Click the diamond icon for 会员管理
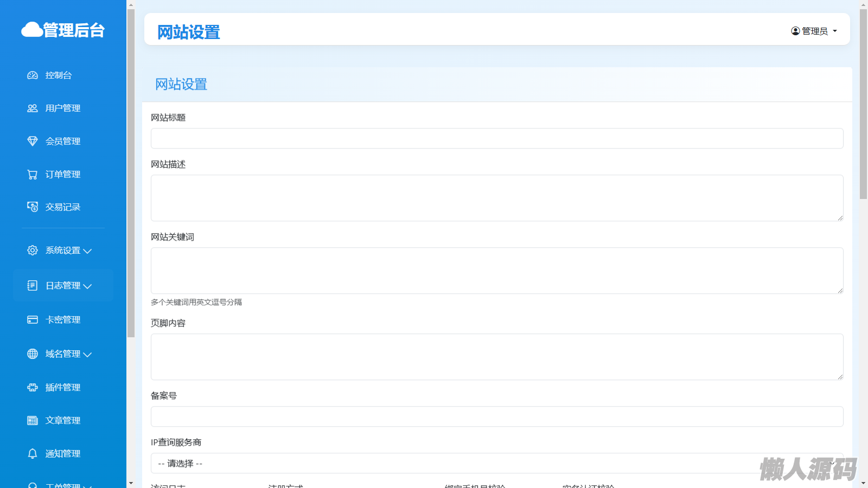Screen dimensions: 868x488 click(x=33, y=142)
